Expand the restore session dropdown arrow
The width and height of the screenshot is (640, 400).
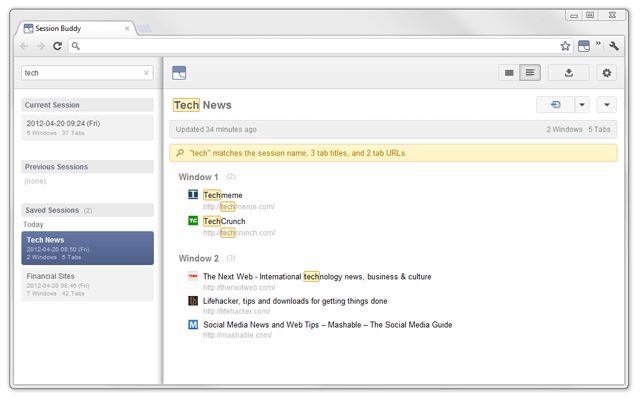(x=582, y=105)
